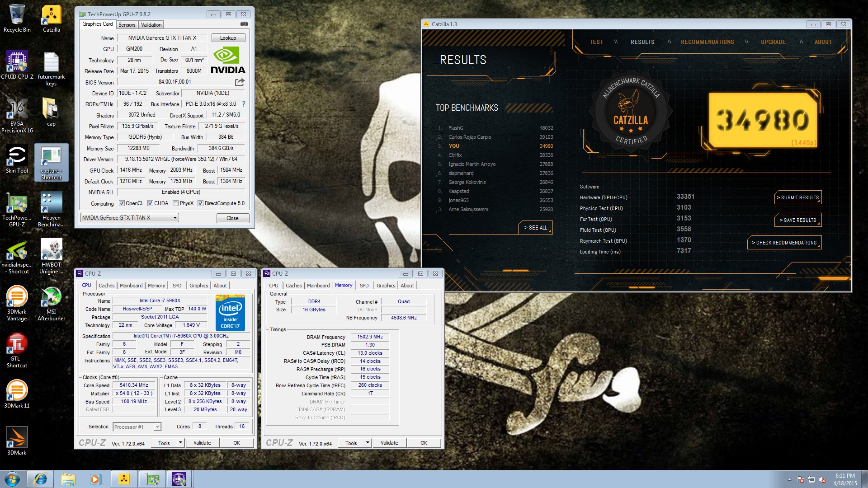The width and height of the screenshot is (868, 488).
Task: Open GTL shortcut on desktop
Action: tap(17, 350)
